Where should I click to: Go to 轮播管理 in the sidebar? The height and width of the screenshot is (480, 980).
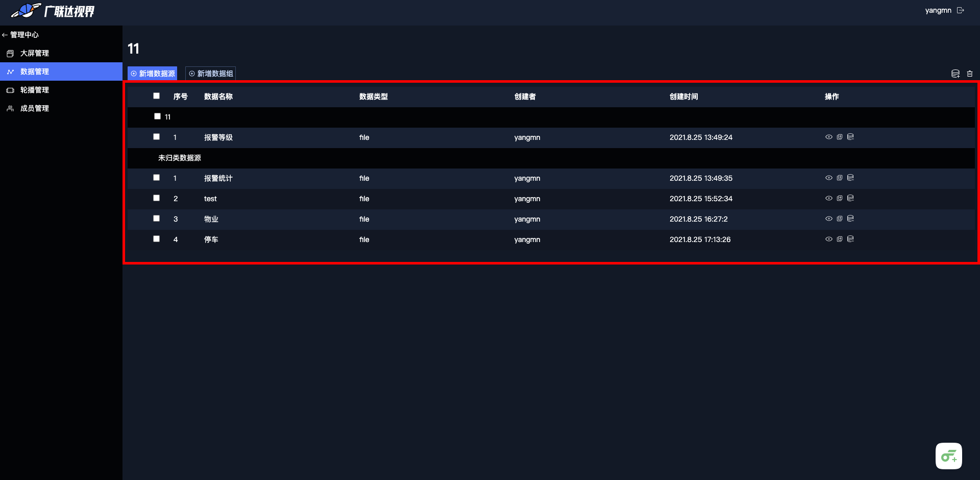[35, 90]
